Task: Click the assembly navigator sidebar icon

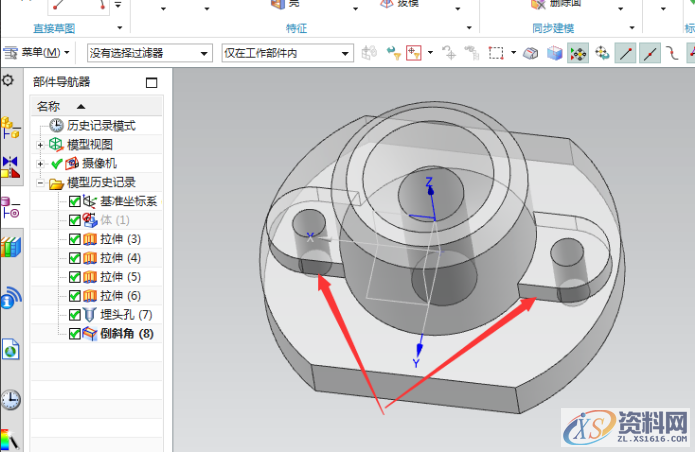Action: [11, 127]
